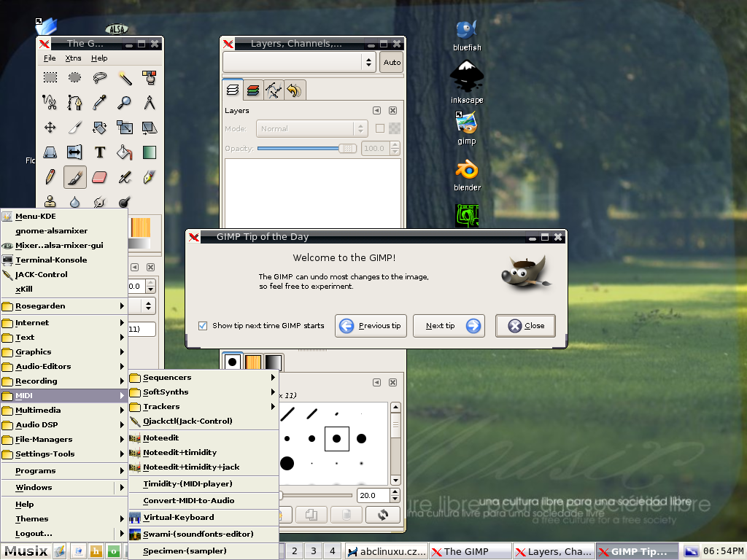The width and height of the screenshot is (747, 560).
Task: Select the Measure compass tool
Action: pos(150,102)
